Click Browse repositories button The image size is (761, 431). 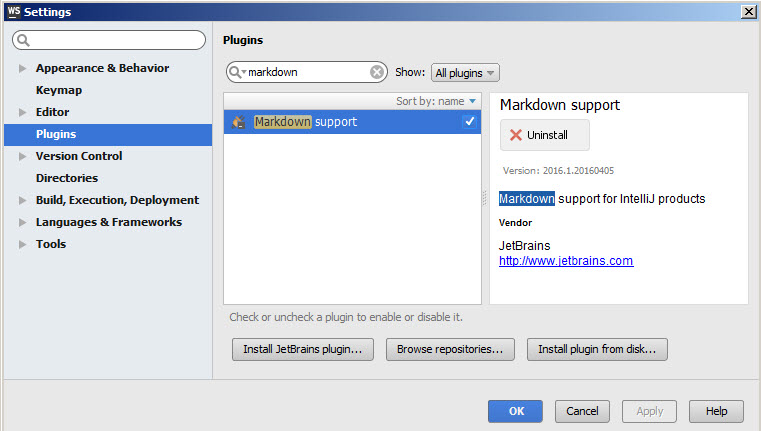(x=450, y=349)
